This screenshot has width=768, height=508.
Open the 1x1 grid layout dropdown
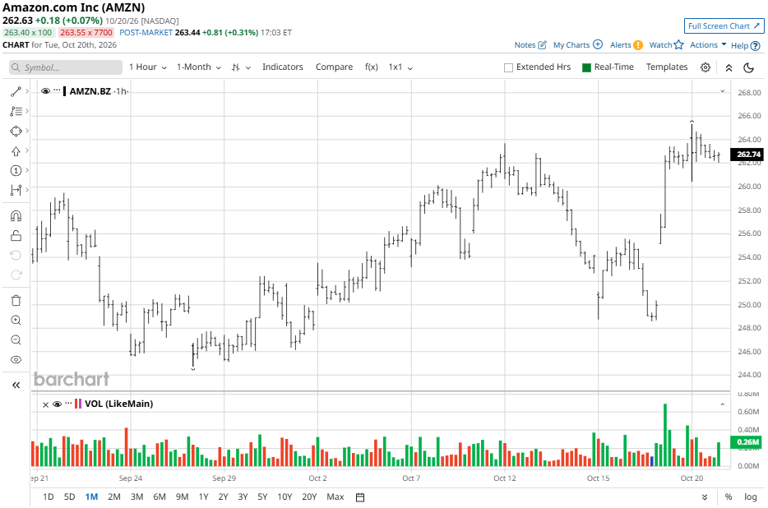400,67
